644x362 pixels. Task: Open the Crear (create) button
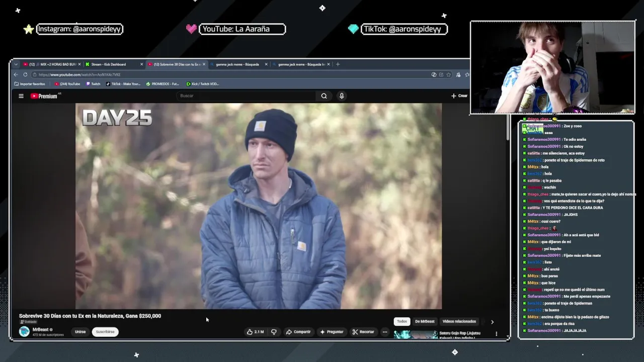[x=459, y=96]
